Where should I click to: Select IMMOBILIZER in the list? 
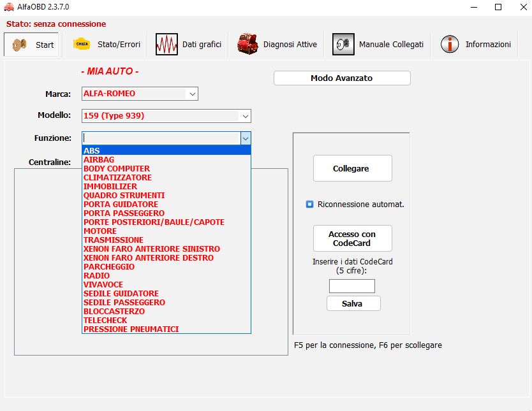click(x=166, y=186)
